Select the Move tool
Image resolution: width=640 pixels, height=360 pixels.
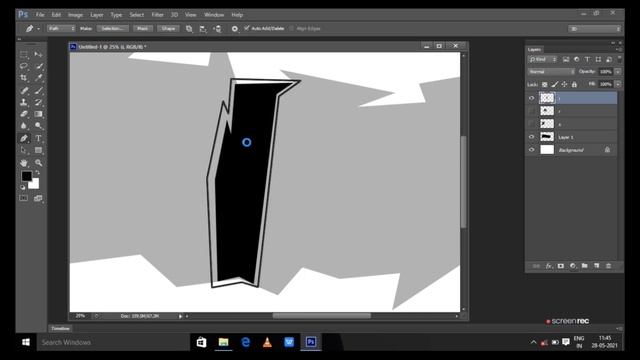(x=38, y=54)
